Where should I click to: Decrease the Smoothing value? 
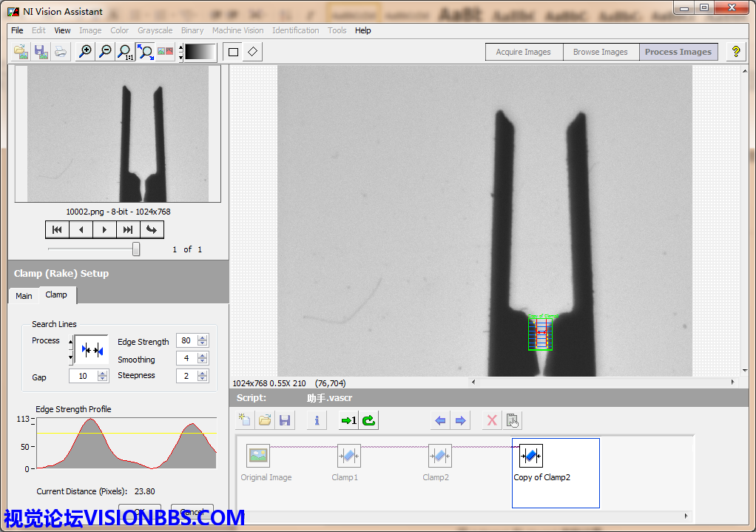click(x=203, y=362)
